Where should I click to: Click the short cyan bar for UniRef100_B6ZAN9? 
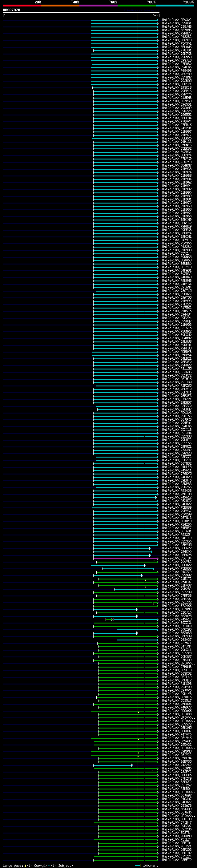coord(115,609)
